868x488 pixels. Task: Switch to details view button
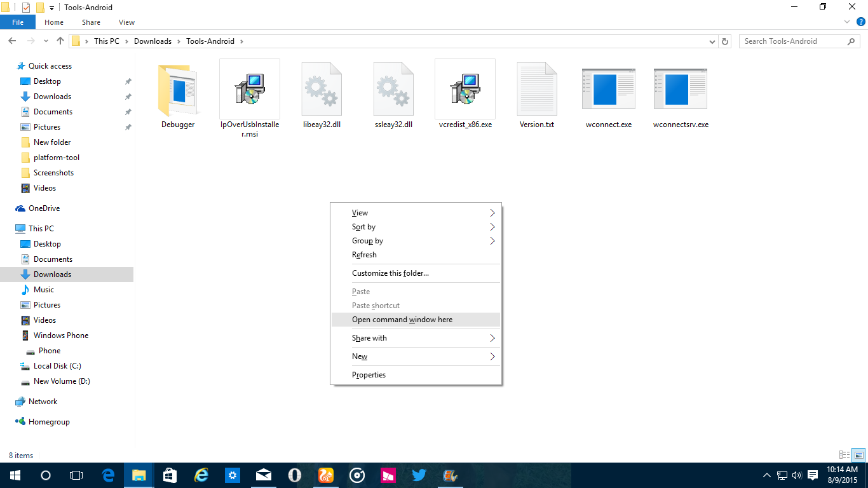844,455
